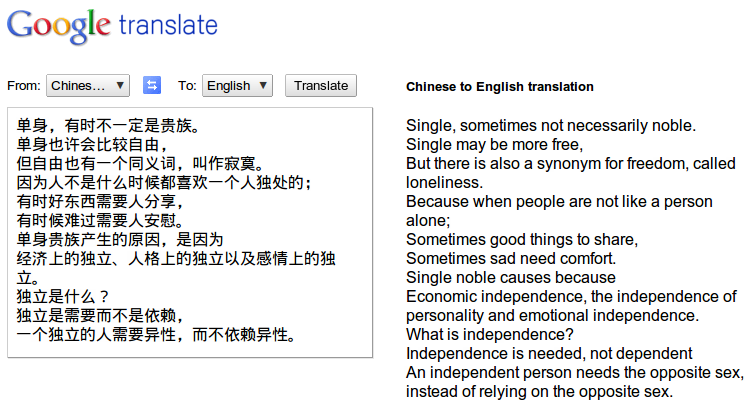Place cursor in line 有时好东西需要人分享，
The width and height of the screenshot is (749, 411).
[100, 202]
